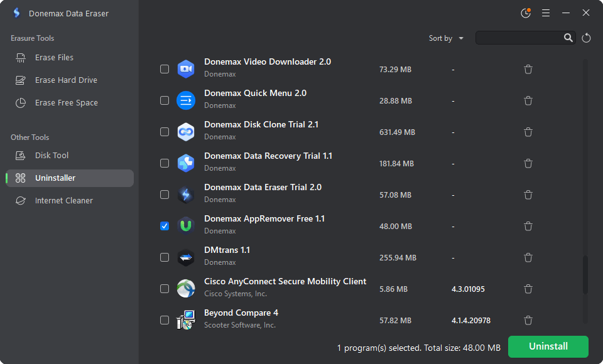Image resolution: width=603 pixels, height=364 pixels.
Task: Tick the DMtrans 1.1 checkbox
Action: tap(165, 257)
